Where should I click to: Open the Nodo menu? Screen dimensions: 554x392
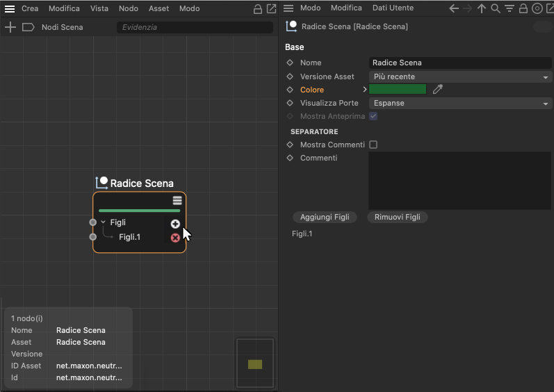(129, 8)
